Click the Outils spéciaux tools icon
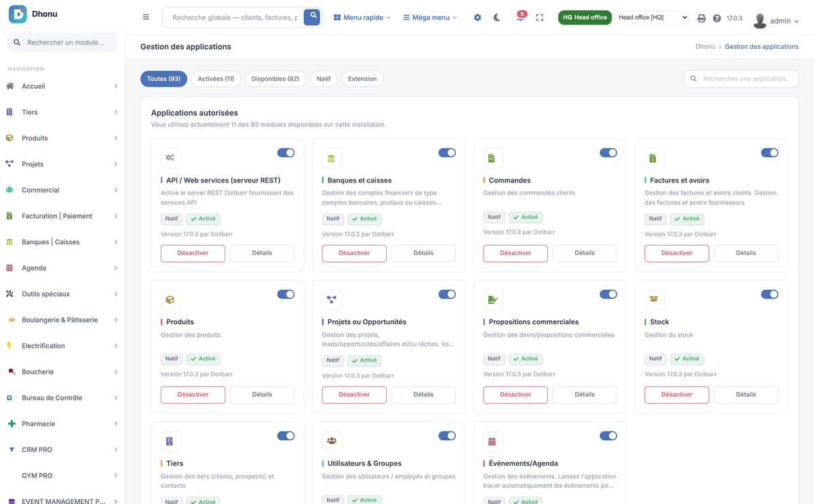The width and height of the screenshot is (814, 504). coord(9,294)
